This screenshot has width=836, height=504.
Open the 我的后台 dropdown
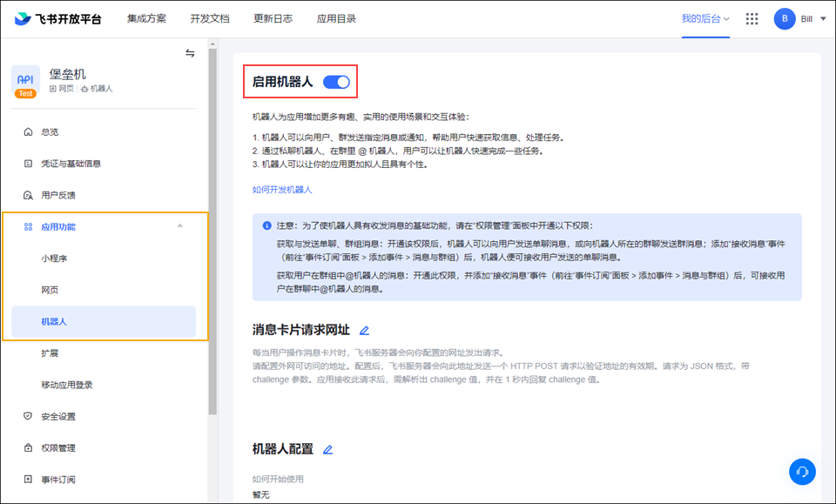705,19
